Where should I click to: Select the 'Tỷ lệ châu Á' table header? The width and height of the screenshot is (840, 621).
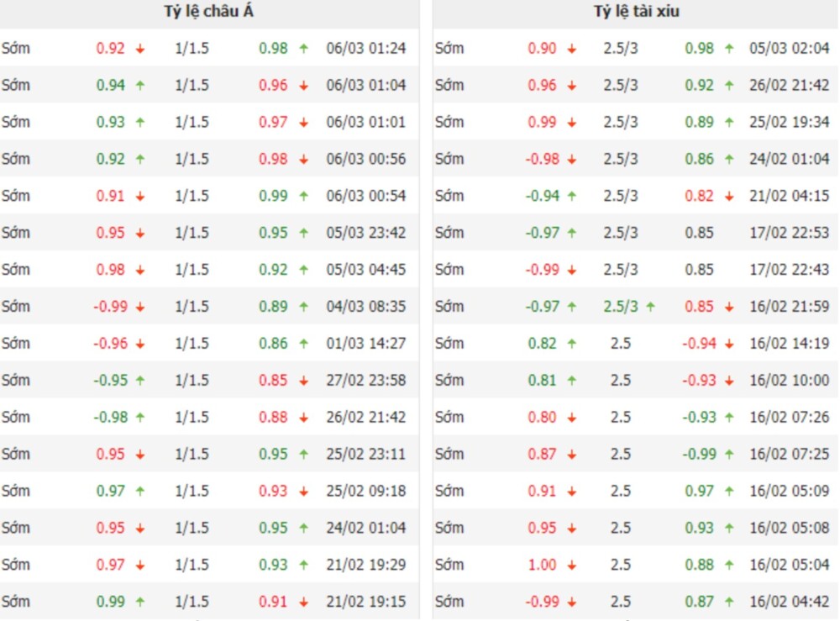(207, 12)
